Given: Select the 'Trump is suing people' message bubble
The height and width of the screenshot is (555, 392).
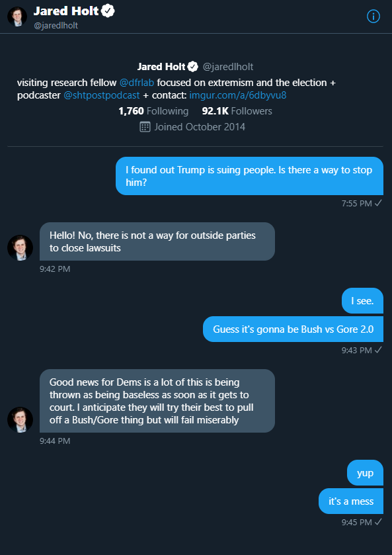Looking at the screenshot, I should tap(249, 176).
